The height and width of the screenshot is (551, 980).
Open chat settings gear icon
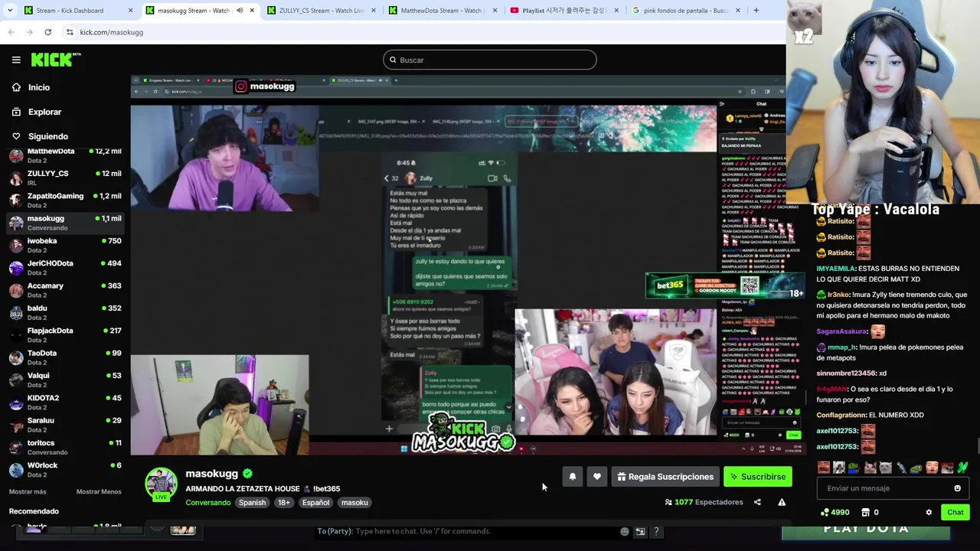click(x=929, y=513)
